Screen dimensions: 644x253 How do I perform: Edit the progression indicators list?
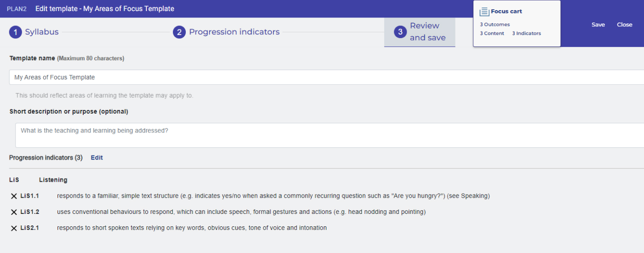click(97, 158)
